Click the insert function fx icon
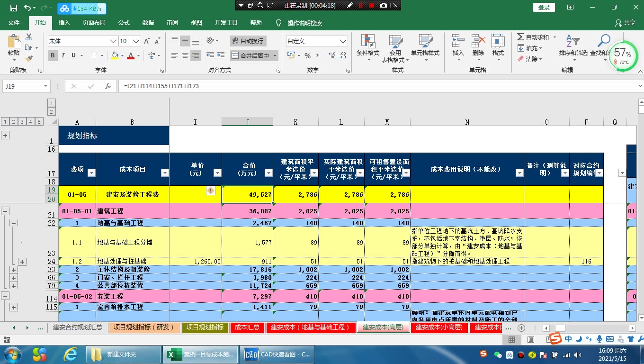Image resolution: width=644 pixels, height=364 pixels. tap(107, 86)
